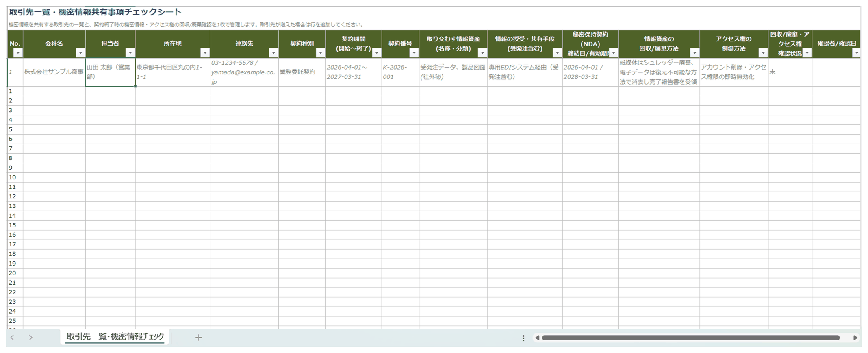The height and width of the screenshot is (353, 868).
Task: Select the cell 業務委託契約
Action: click(x=302, y=72)
